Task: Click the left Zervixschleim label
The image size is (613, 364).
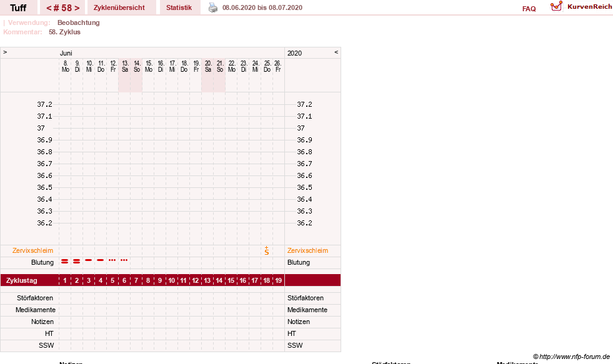Action: pyautogui.click(x=33, y=251)
